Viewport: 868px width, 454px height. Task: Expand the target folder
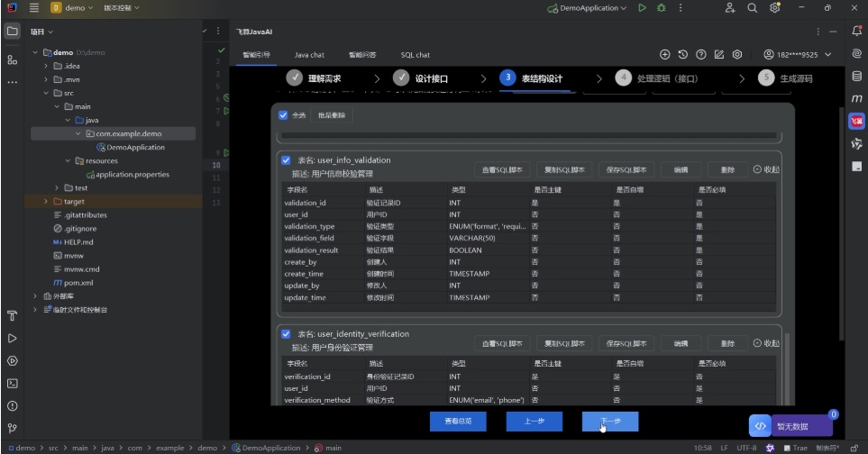(x=46, y=201)
